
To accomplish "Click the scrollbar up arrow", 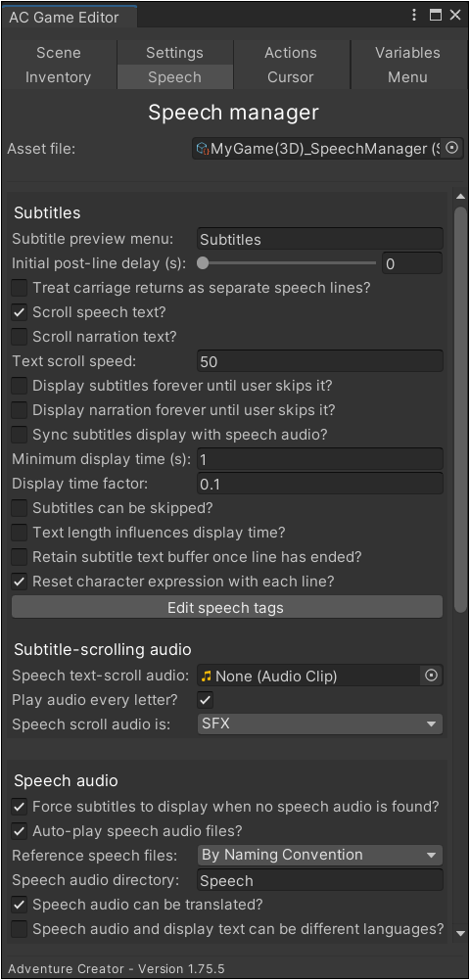I will point(460,198).
